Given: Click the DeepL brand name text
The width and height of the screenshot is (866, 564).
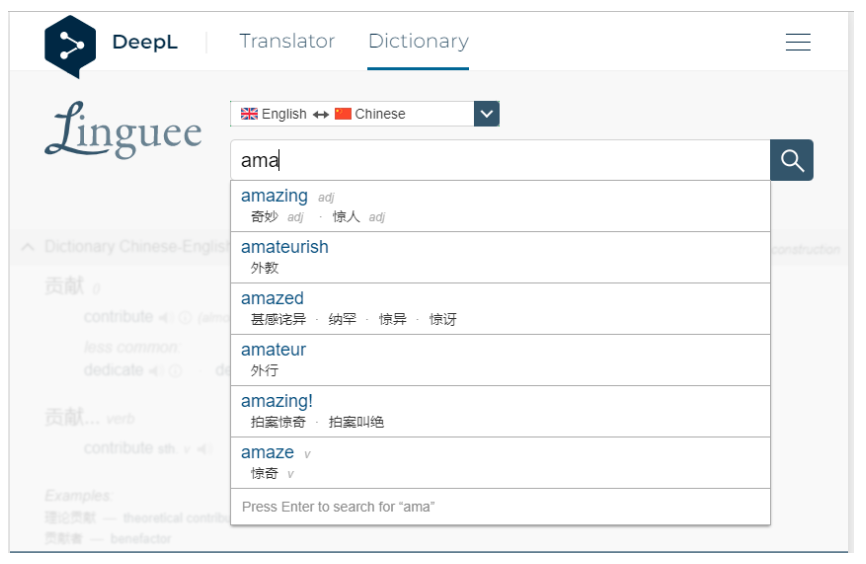Looking at the screenshot, I should pyautogui.click(x=145, y=42).
